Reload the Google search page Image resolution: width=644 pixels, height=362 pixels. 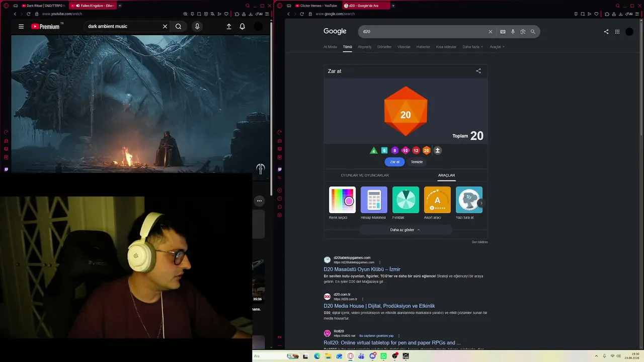[302, 14]
